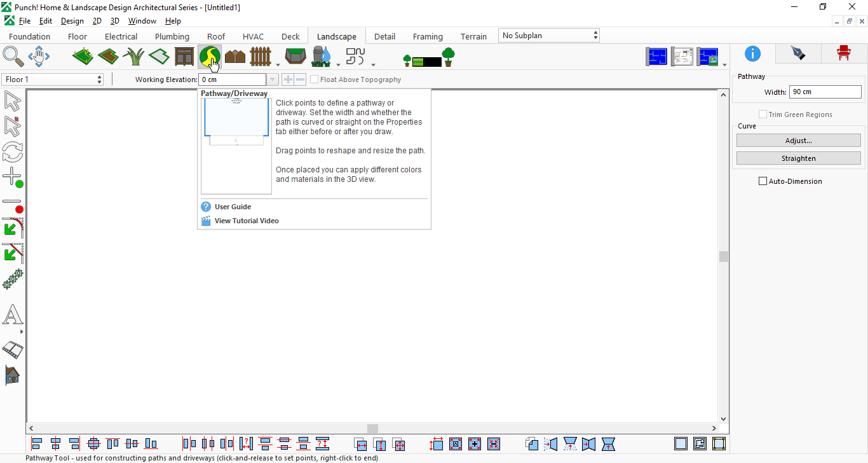Viewport: 868px width, 463px height.
Task: Open the red chair furnishings tab
Action: click(844, 53)
